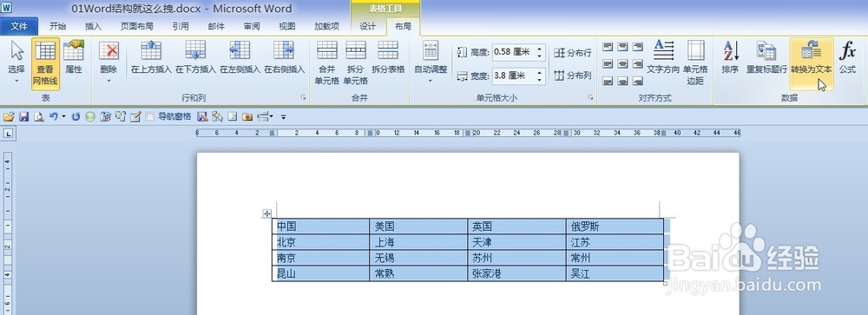Click the Open folder quick-access icon
The height and width of the screenshot is (315, 868).
[x=8, y=117]
